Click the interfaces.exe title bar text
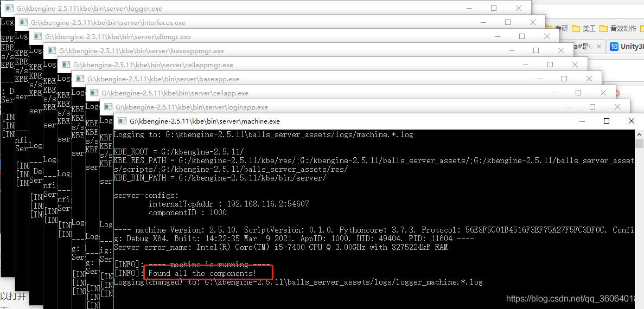This screenshot has width=644, height=309. click(x=108, y=23)
